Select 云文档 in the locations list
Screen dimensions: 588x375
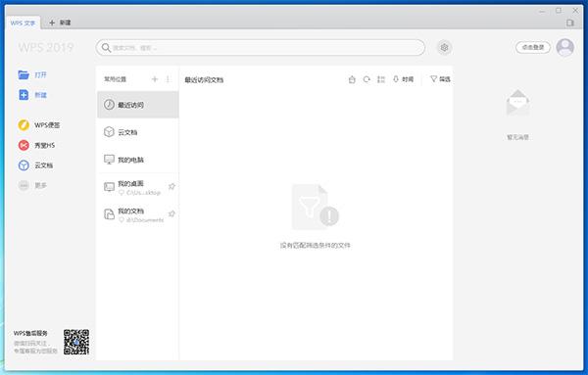(x=138, y=132)
